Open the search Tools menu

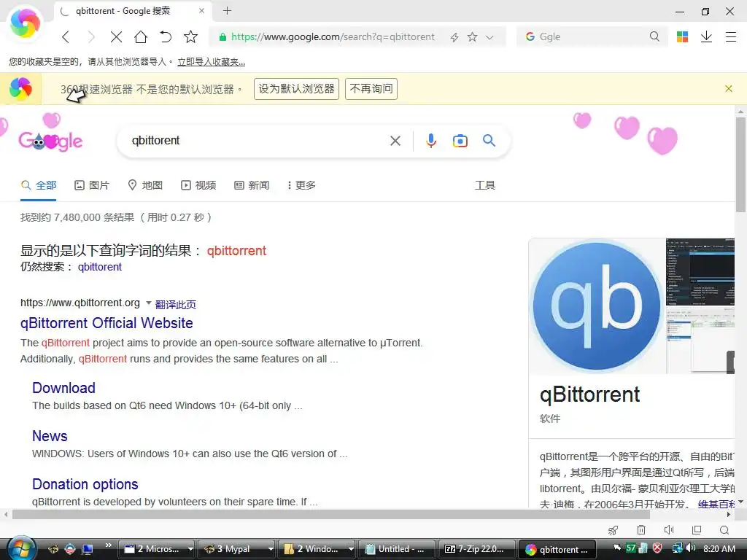point(485,185)
